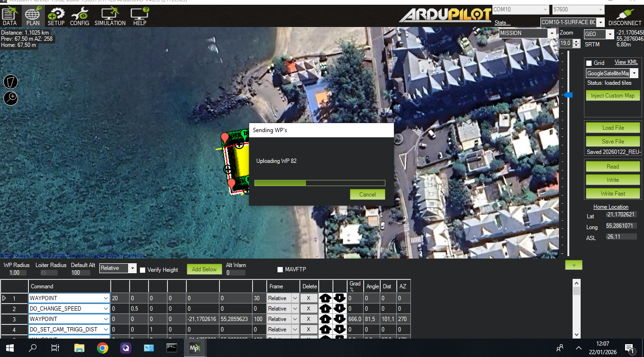Open Chrome from the Windows taskbar
This screenshot has width=644, height=357.
point(102,348)
